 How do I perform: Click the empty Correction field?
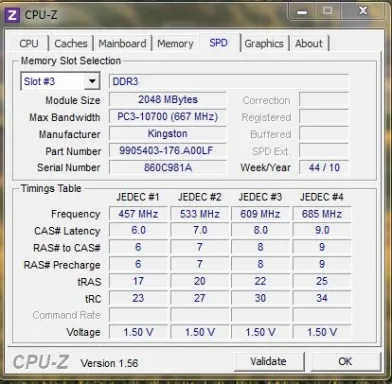point(324,100)
